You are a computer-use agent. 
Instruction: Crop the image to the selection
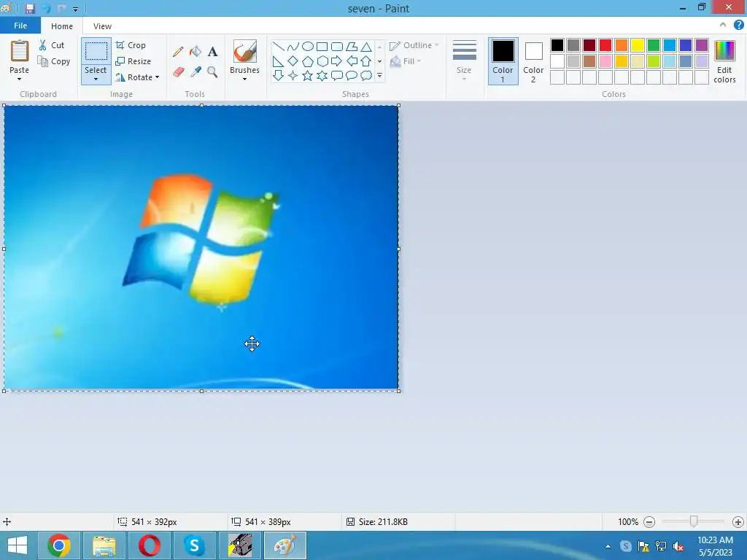pyautogui.click(x=131, y=45)
